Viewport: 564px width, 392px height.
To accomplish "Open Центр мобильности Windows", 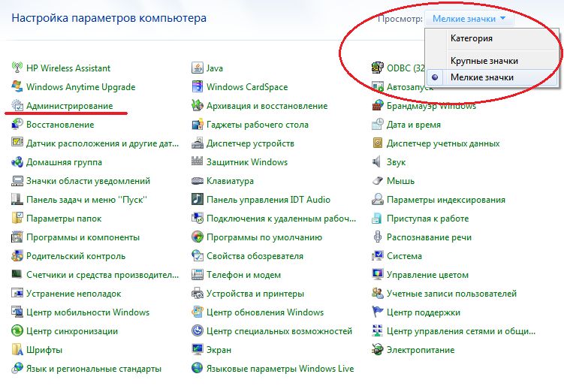I will pyautogui.click(x=88, y=312).
